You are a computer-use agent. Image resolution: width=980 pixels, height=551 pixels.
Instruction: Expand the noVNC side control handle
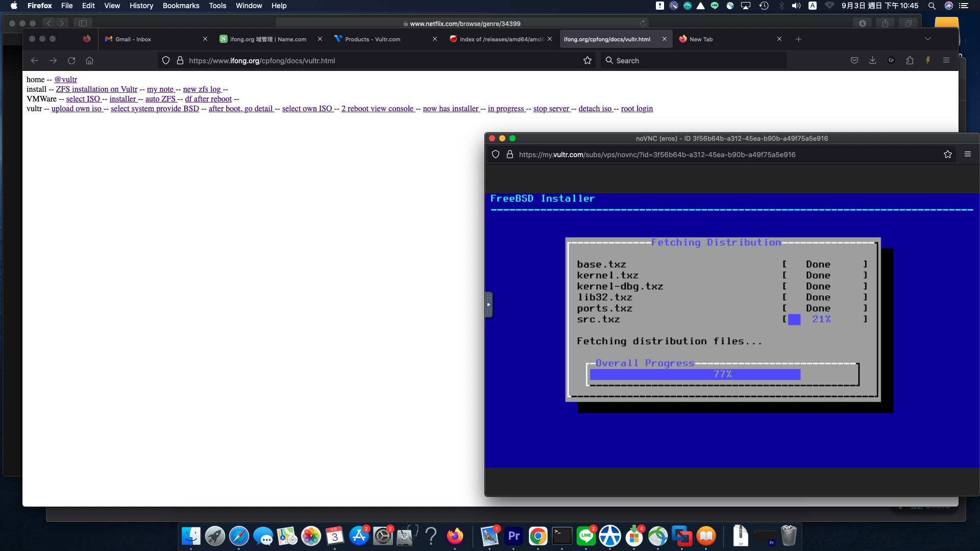pyautogui.click(x=488, y=305)
